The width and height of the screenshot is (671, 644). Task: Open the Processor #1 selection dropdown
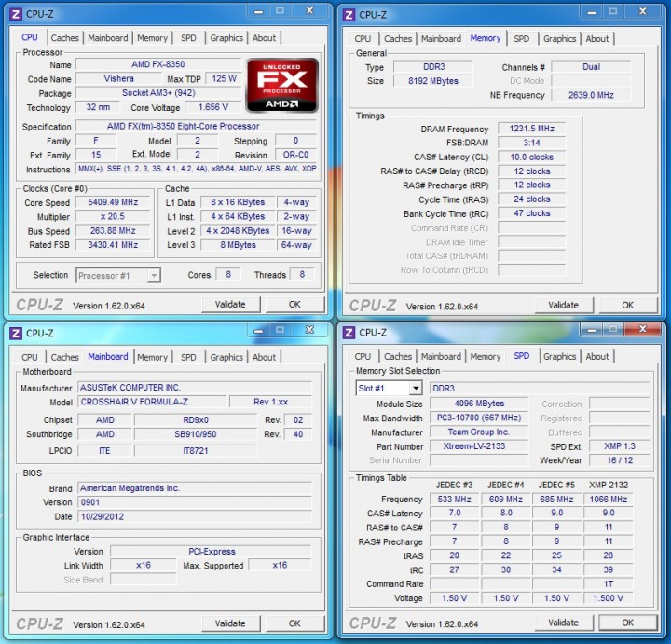(153, 275)
